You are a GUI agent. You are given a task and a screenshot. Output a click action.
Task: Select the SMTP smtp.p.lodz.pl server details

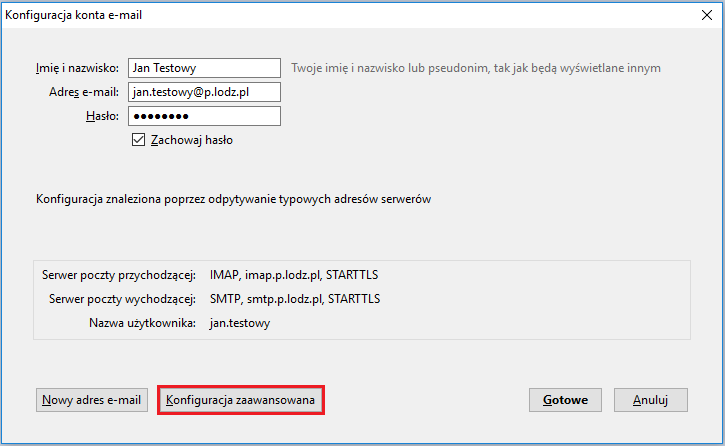tap(295, 298)
